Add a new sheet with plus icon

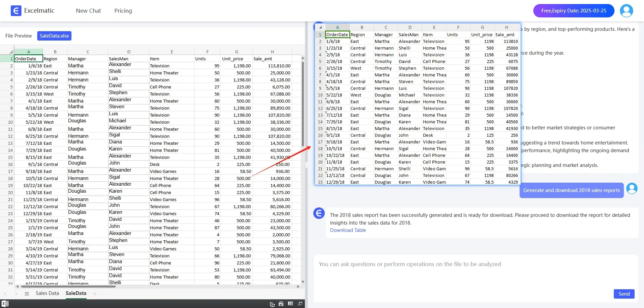95,294
